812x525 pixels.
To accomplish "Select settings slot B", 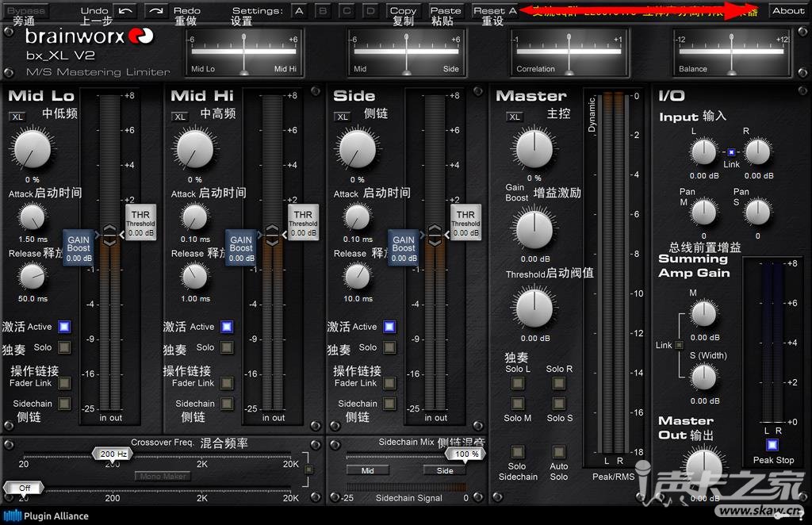I will [x=323, y=10].
